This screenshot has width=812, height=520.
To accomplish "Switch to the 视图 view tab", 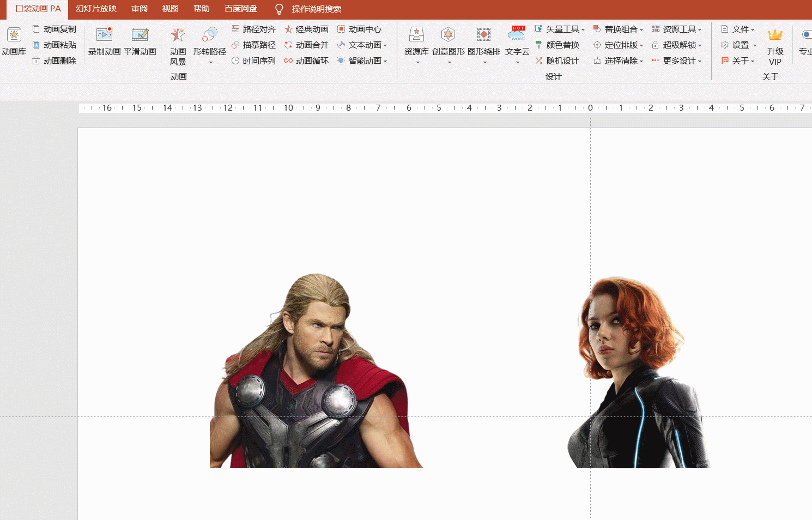I will (171, 9).
